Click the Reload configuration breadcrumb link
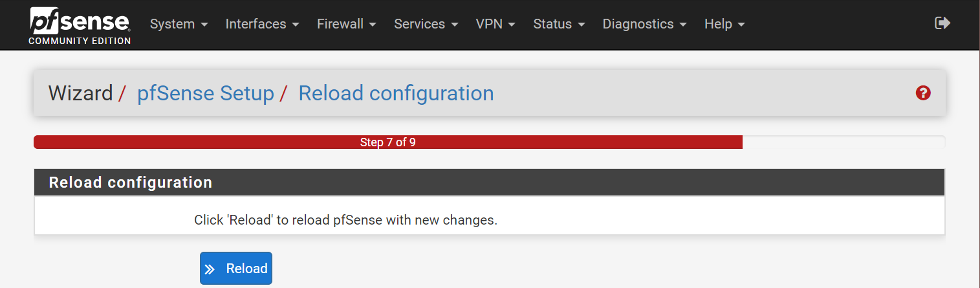Image resolution: width=980 pixels, height=288 pixels. tap(396, 93)
